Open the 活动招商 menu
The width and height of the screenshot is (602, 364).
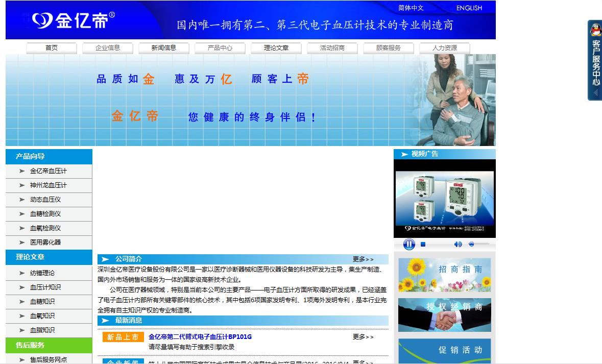coord(332,48)
